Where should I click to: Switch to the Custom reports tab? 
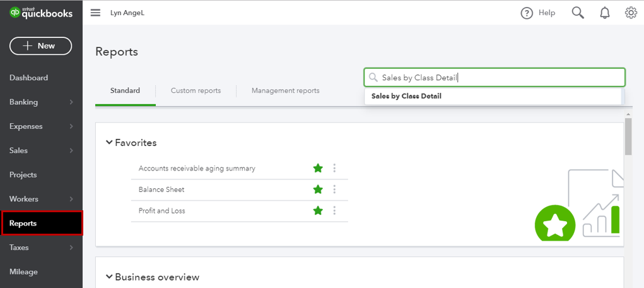[x=196, y=90]
